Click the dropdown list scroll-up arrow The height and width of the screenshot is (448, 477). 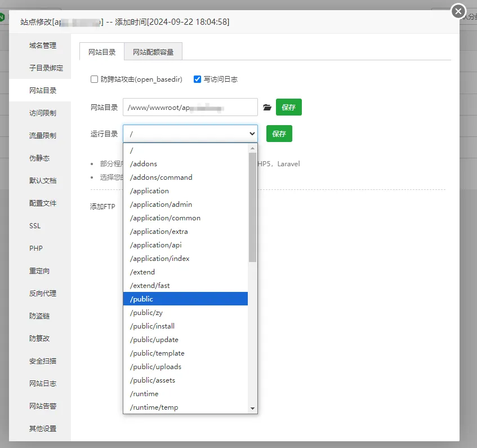252,149
